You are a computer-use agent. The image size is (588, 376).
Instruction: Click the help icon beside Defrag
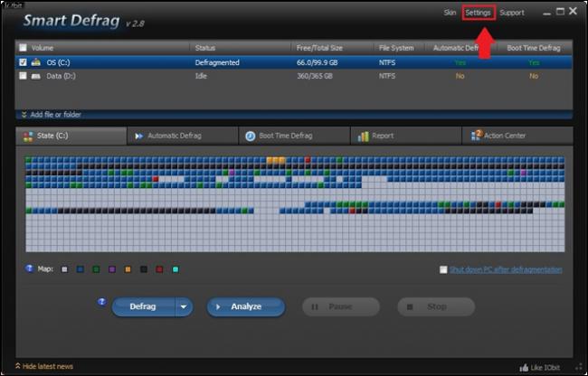[101, 302]
